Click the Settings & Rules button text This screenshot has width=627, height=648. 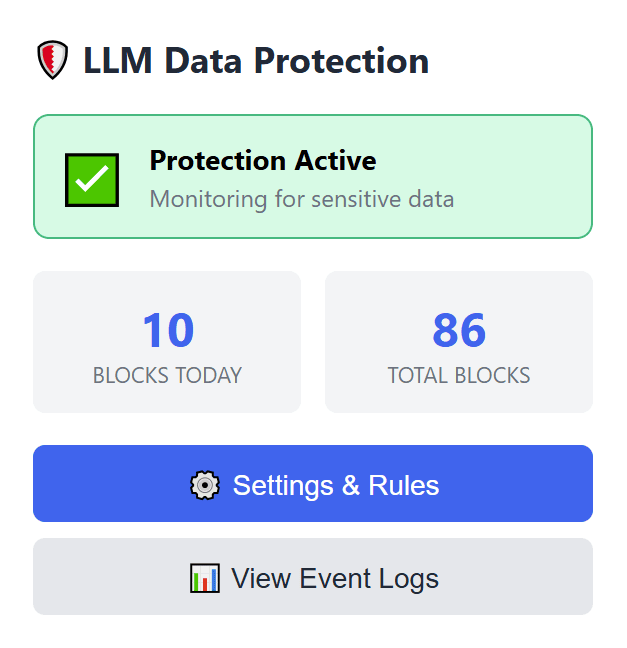point(336,485)
